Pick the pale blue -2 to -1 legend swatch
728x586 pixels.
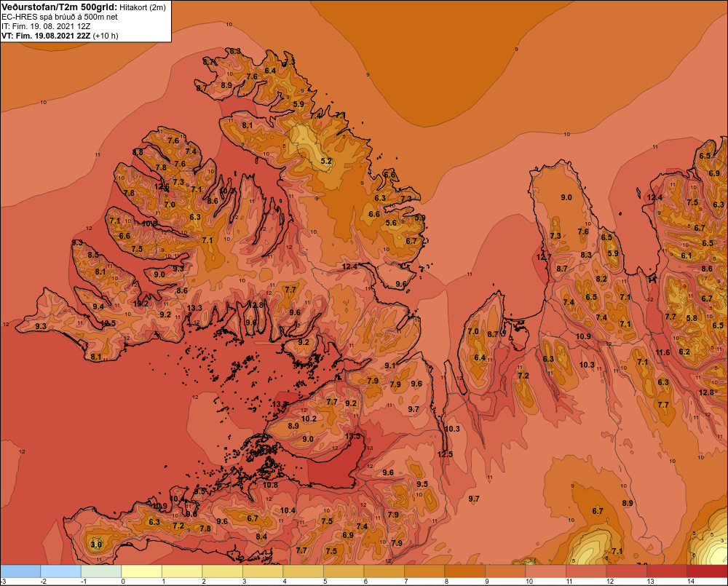(x=61, y=571)
